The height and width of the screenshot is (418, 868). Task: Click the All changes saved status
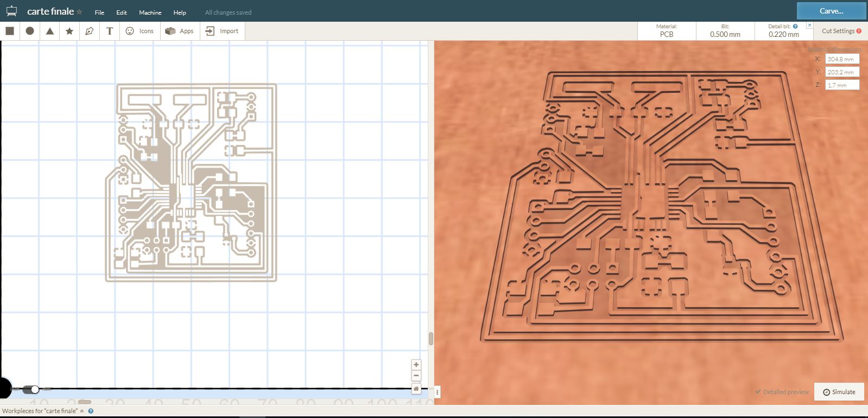click(x=228, y=12)
